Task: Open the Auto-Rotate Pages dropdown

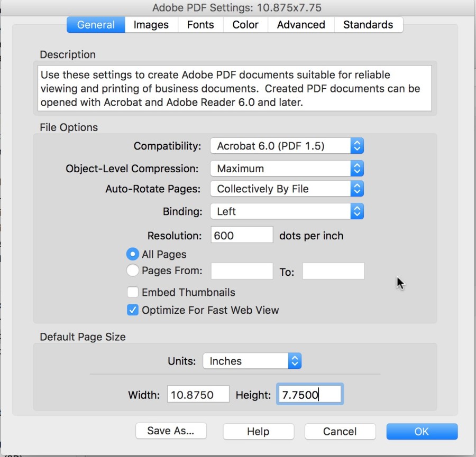Action: coord(287,189)
